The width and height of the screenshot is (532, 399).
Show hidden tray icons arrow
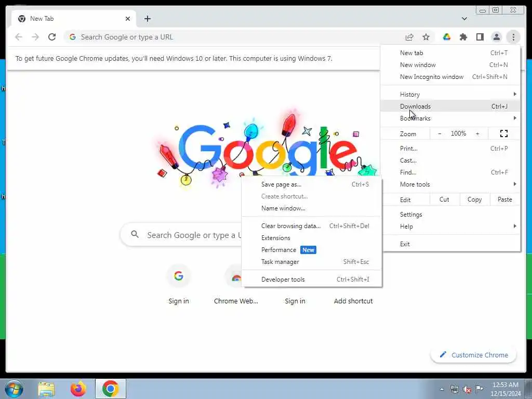click(442, 389)
